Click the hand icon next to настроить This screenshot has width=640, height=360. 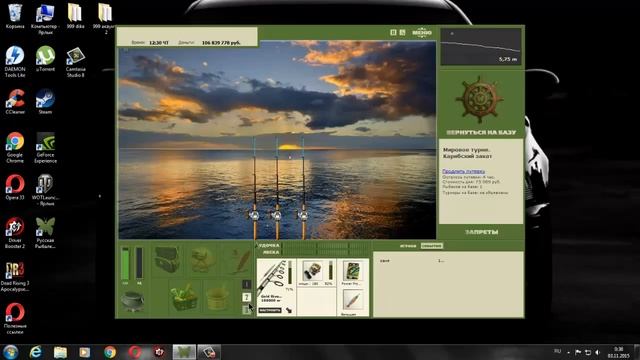pyautogui.click(x=289, y=310)
